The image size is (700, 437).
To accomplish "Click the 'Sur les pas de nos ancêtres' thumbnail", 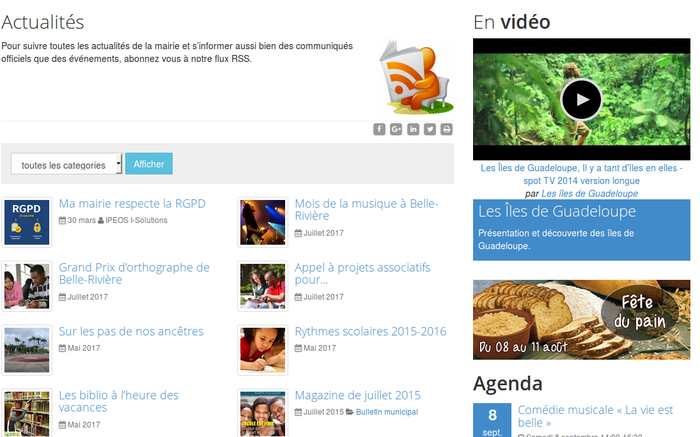I will click(x=27, y=349).
